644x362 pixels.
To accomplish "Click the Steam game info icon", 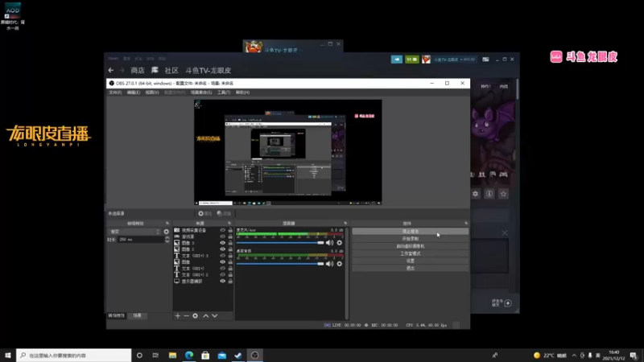I will coord(489,194).
